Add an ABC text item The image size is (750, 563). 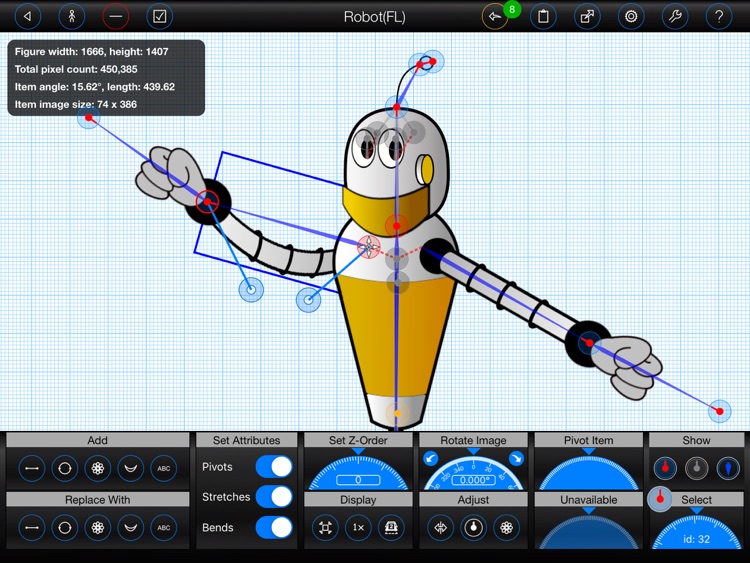164,468
